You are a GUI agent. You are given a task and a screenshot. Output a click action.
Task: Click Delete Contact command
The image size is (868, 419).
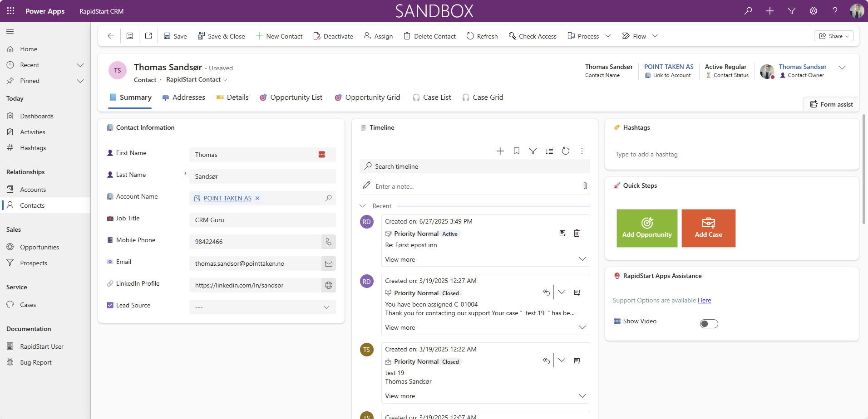tap(430, 36)
